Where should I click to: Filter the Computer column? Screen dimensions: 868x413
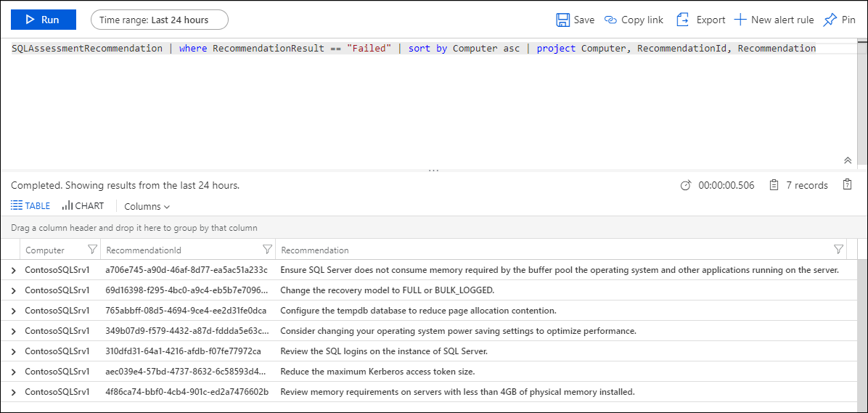[92, 249]
